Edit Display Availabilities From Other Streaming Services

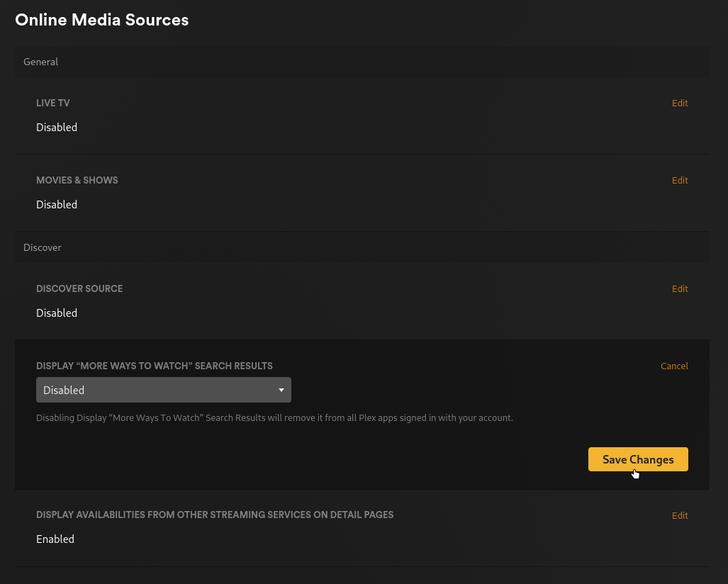[x=679, y=515]
